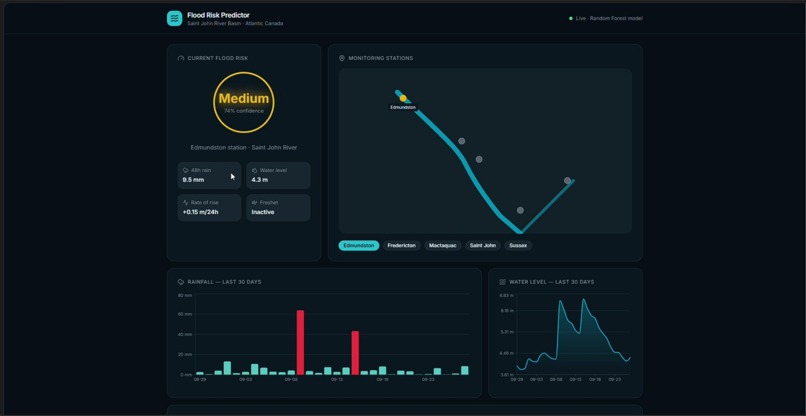Open the Water level metric tile
This screenshot has height=416, width=806.
pos(278,175)
